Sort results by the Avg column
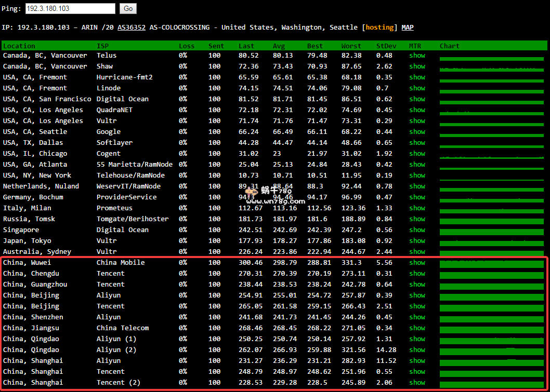Screen dimensions: 550x392 tap(279, 46)
